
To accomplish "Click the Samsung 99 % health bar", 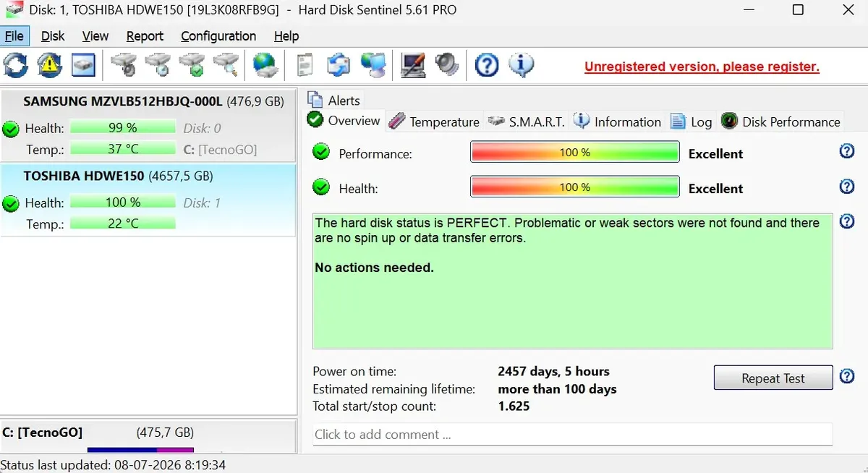I will tap(122, 128).
